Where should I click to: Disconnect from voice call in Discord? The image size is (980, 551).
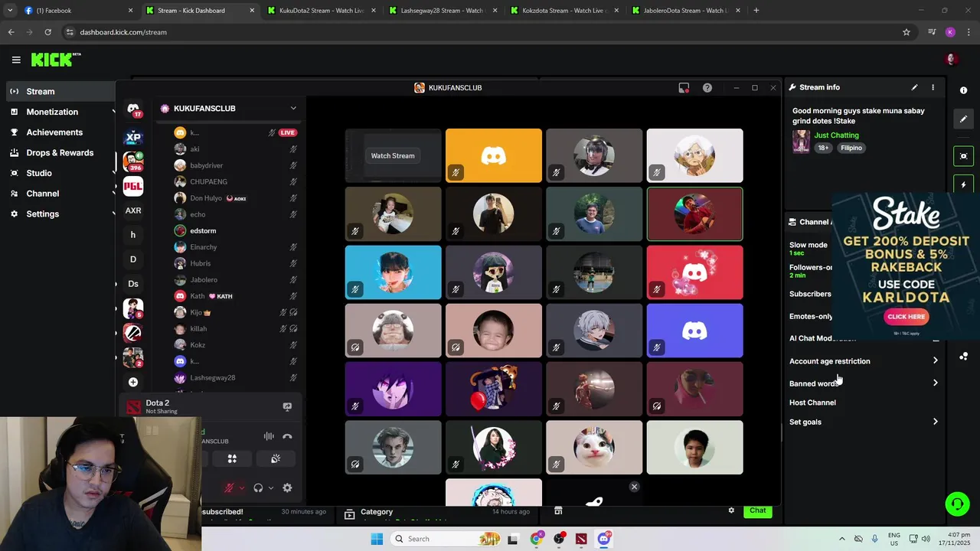[x=287, y=436]
